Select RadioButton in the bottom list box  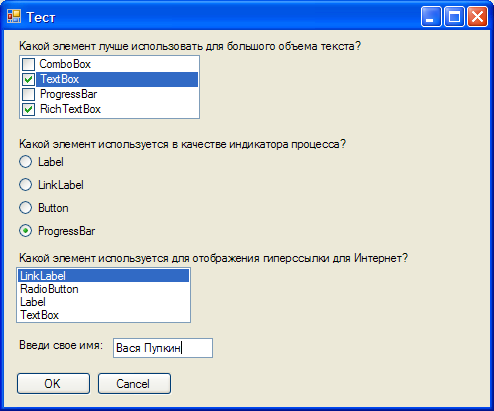103,289
